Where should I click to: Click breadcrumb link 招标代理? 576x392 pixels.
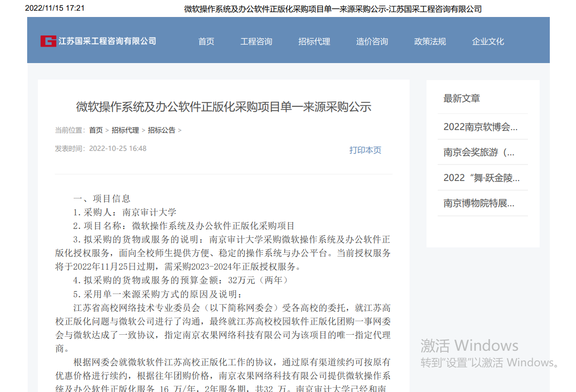[x=125, y=130]
